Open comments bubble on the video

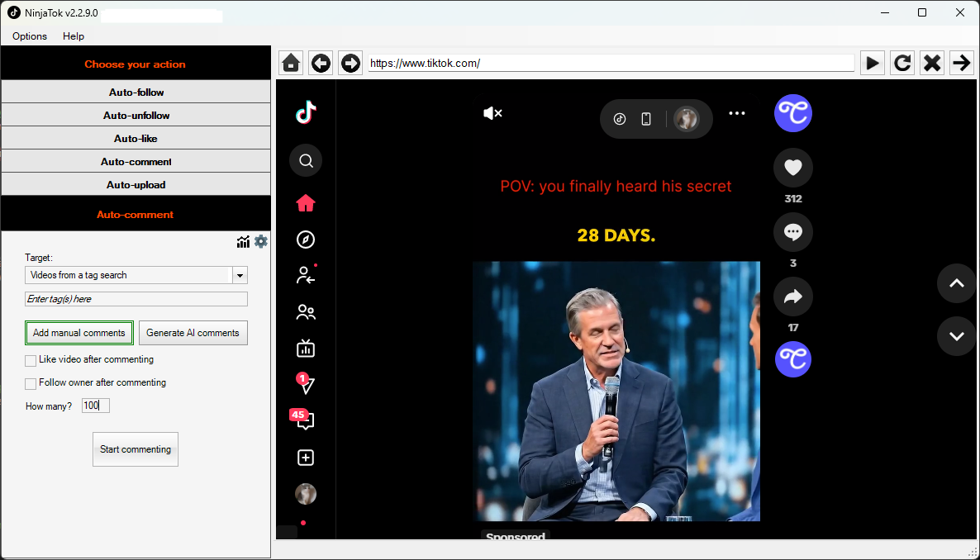[792, 232]
